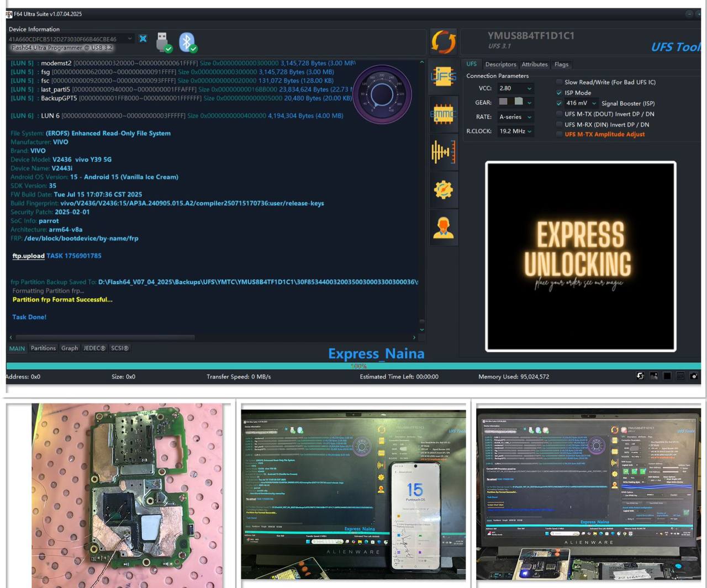
Task: Click the status bar screenshot camera icon
Action: click(x=694, y=376)
